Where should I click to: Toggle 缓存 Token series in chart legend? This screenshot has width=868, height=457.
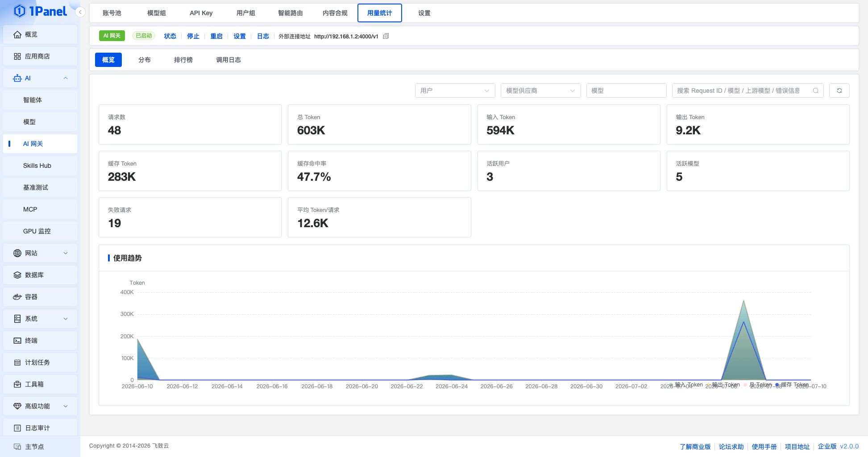pyautogui.click(x=792, y=385)
